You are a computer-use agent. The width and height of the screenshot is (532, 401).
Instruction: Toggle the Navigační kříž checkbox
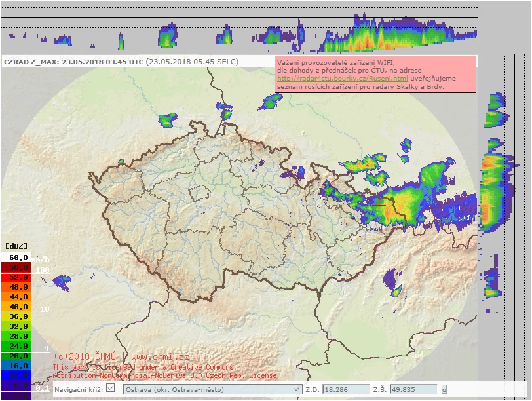pos(110,389)
